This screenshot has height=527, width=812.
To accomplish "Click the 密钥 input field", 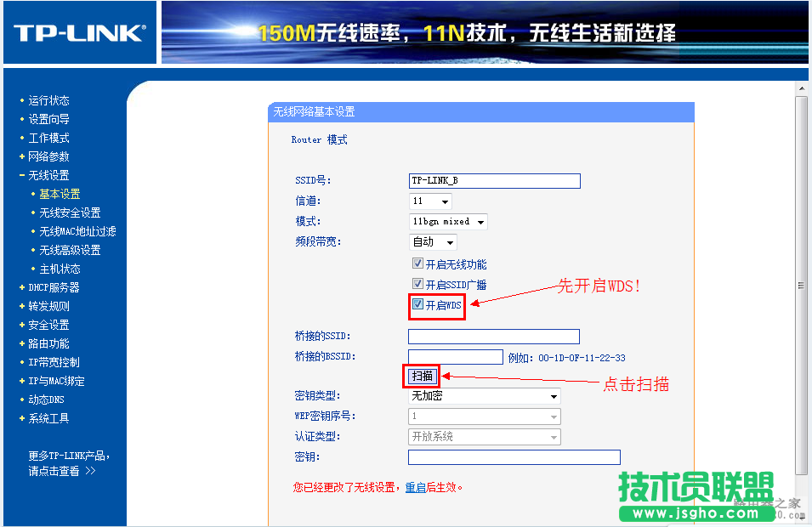I will point(514,457).
